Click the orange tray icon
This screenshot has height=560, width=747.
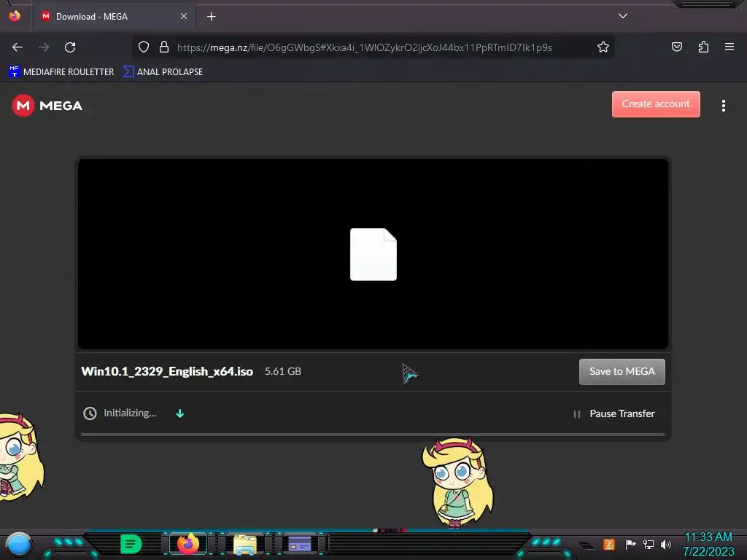tap(609, 544)
